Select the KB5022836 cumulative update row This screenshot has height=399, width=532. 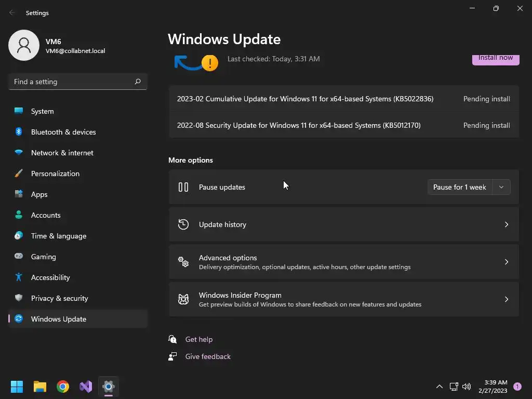click(x=344, y=99)
